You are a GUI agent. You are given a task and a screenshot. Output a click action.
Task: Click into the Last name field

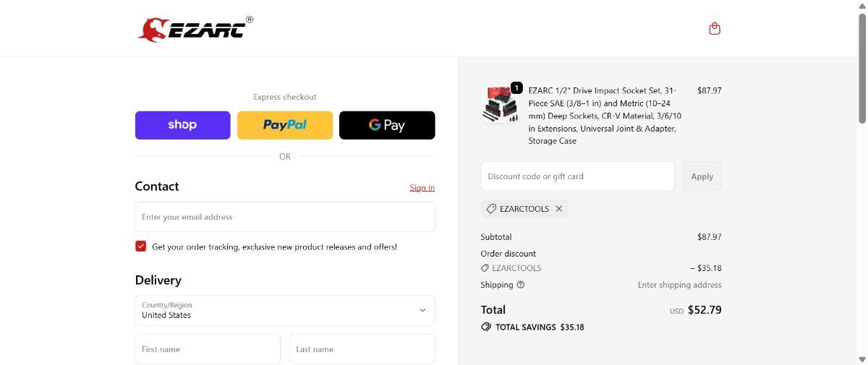pos(362,349)
